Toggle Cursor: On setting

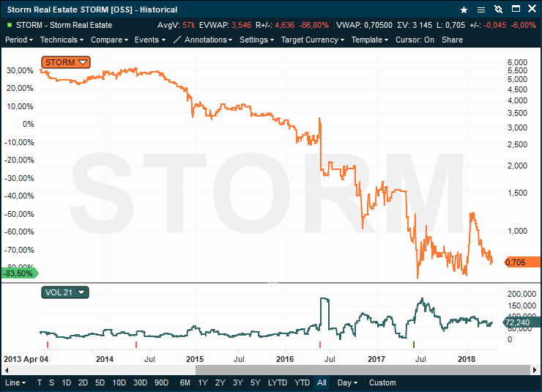415,40
